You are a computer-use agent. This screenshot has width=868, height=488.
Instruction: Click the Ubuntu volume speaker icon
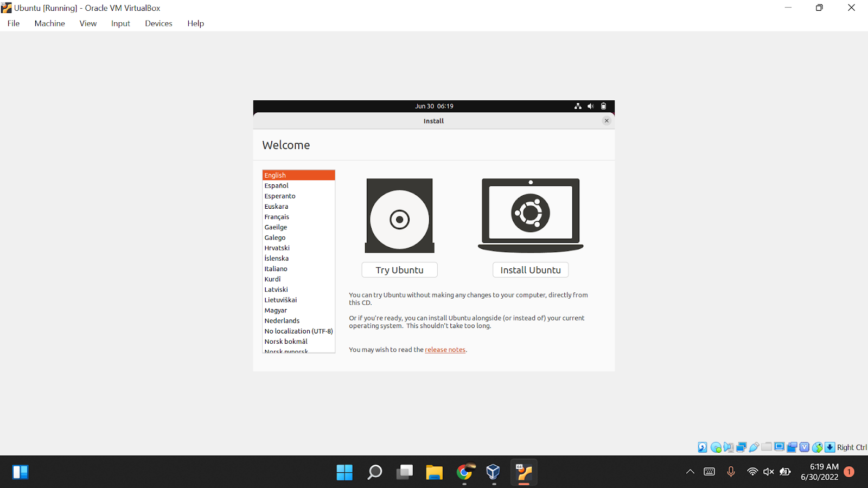(x=591, y=106)
